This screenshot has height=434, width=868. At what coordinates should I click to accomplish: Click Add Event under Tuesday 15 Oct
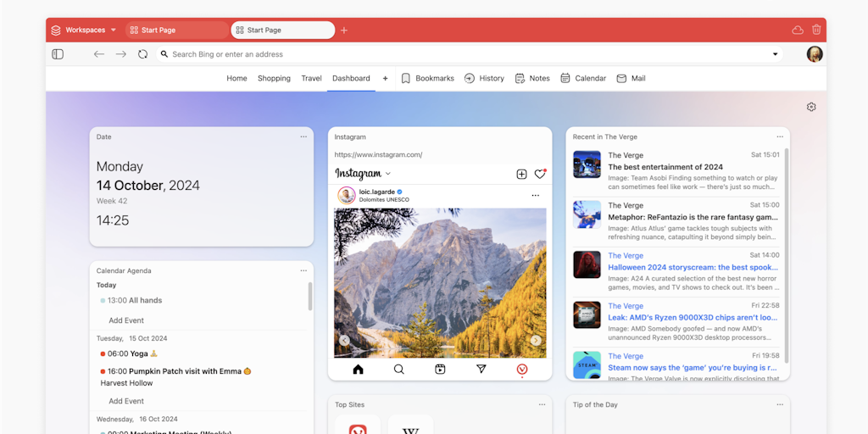pyautogui.click(x=126, y=401)
